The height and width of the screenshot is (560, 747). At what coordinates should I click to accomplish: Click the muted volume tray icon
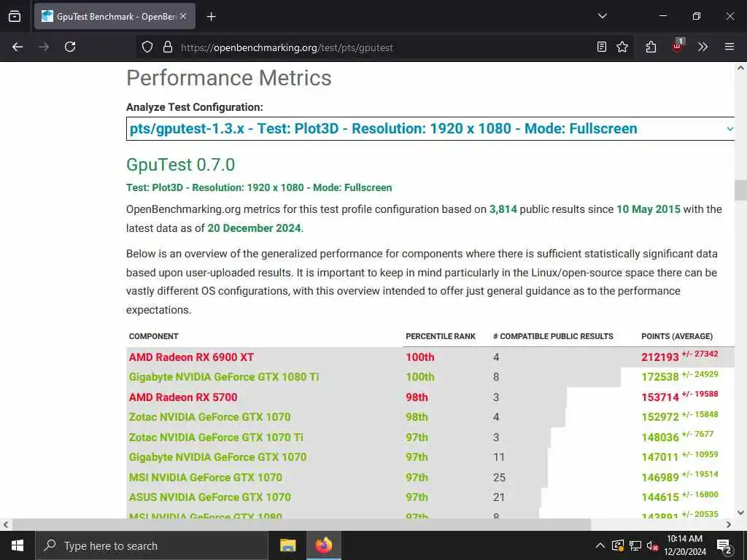[x=652, y=545]
